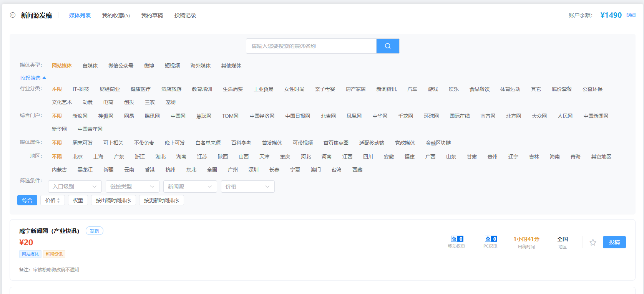Filter region by 浙江
Image resolution: width=644 pixels, height=294 pixels.
140,157
